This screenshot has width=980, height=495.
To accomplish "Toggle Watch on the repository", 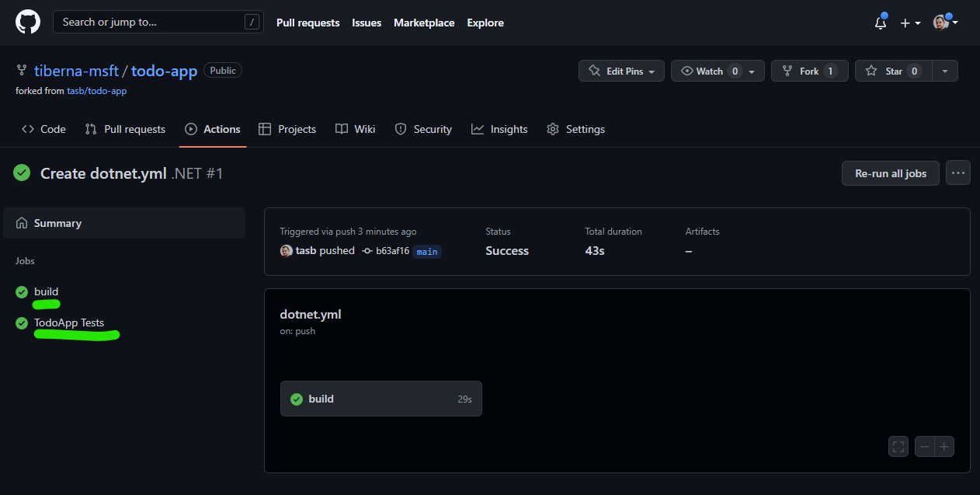I will coord(707,71).
